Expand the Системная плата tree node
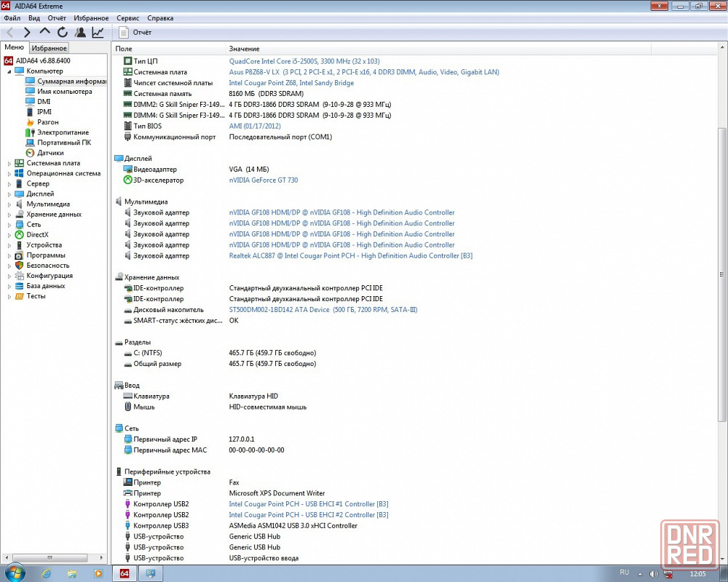 click(x=9, y=164)
